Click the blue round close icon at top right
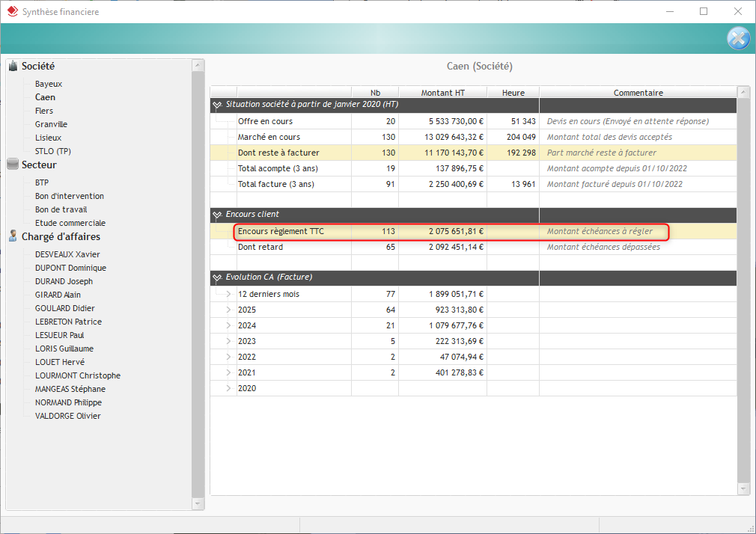 (x=738, y=38)
